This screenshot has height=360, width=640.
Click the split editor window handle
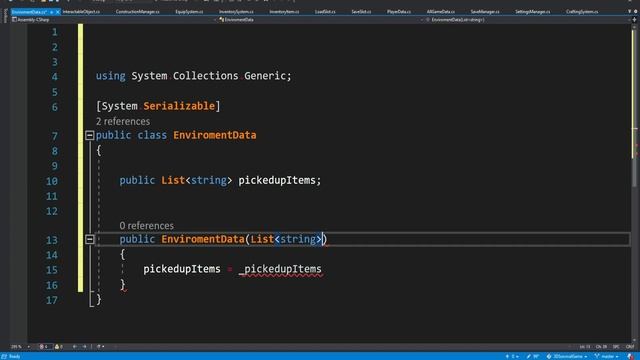[x=634, y=20]
